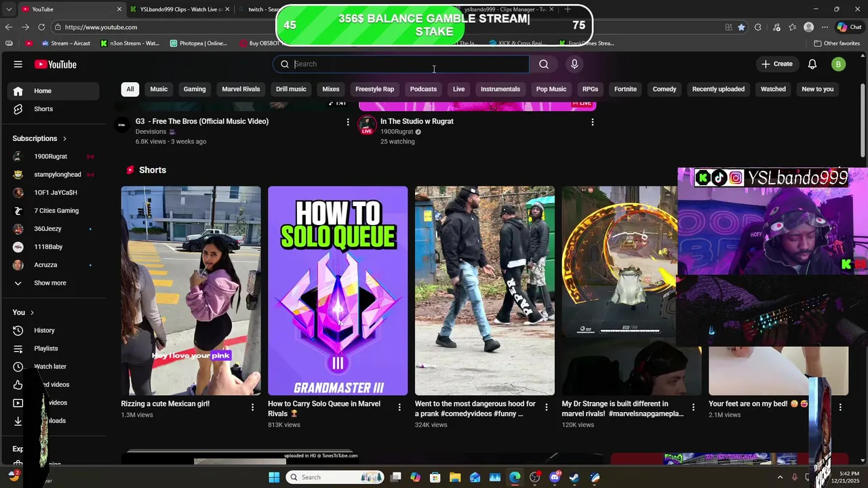Click the Create button

pos(776,64)
